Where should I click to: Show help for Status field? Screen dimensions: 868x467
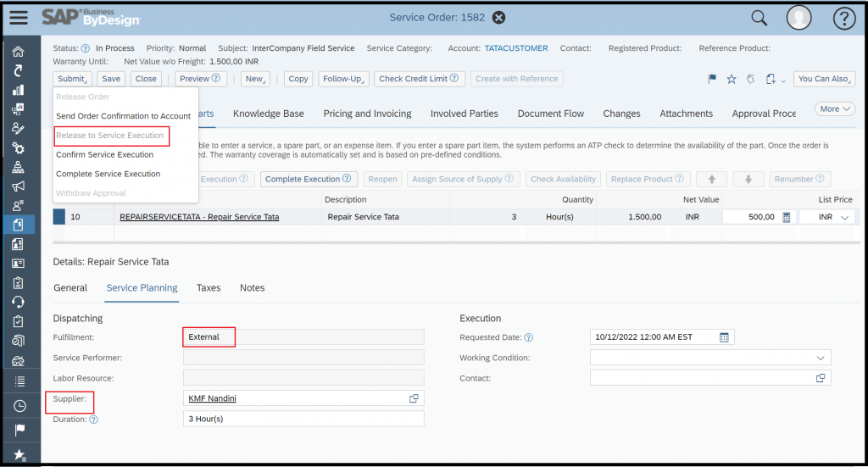tap(86, 48)
